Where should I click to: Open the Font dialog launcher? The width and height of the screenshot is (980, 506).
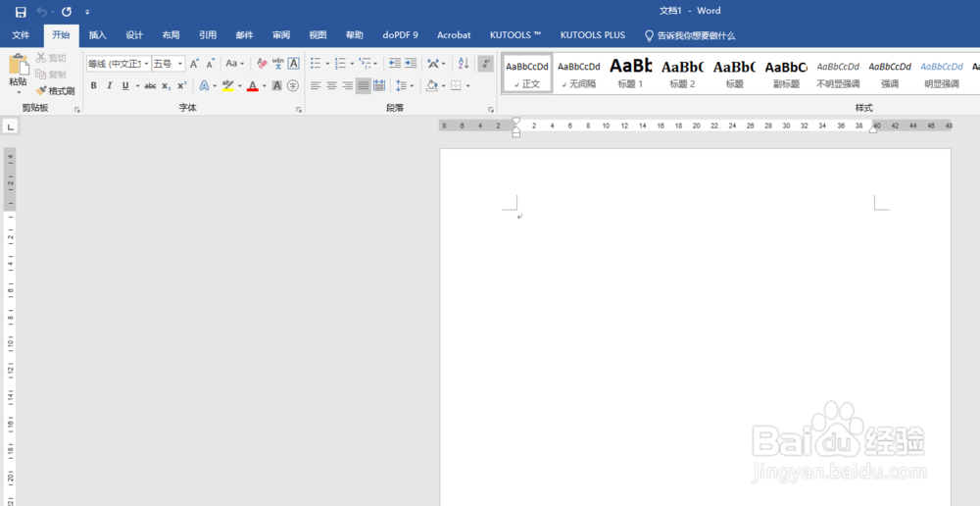299,110
